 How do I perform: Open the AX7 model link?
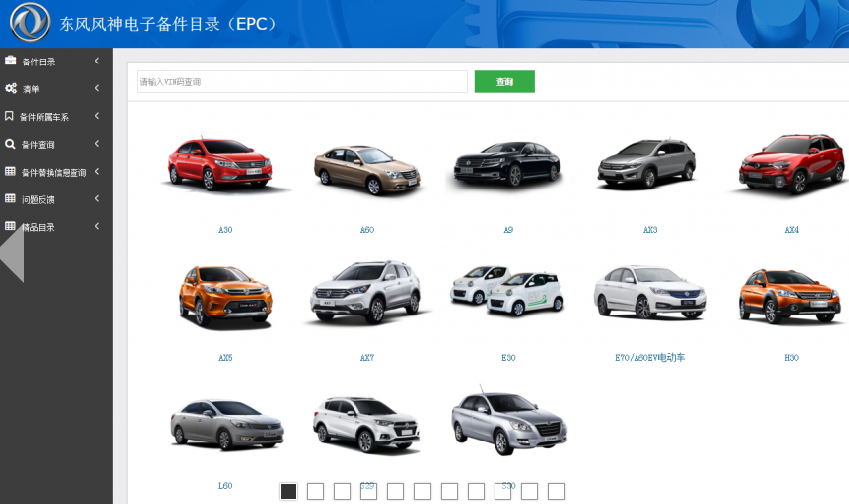coord(367,357)
